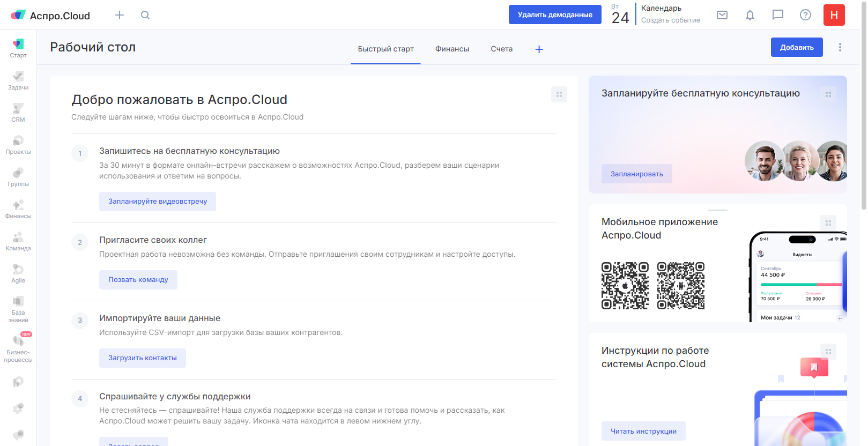Image resolution: width=868 pixels, height=446 pixels.
Task: Switch to the Финансы tab
Action: coord(452,49)
